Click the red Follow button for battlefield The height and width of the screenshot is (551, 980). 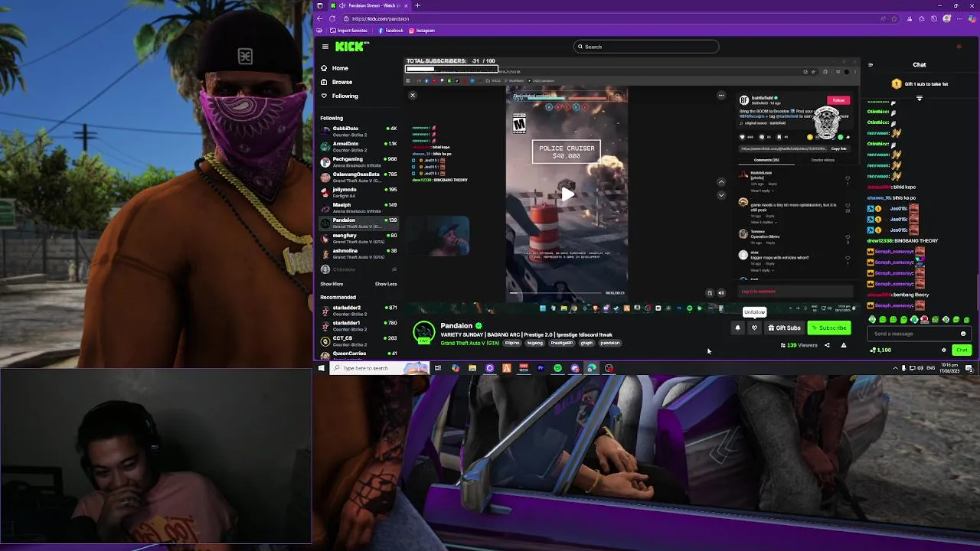(x=839, y=100)
